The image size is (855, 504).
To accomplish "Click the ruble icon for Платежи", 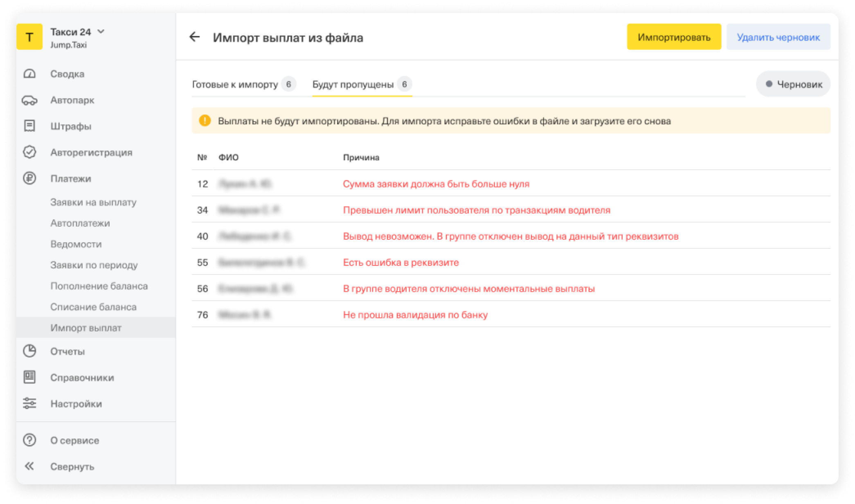I will (29, 178).
